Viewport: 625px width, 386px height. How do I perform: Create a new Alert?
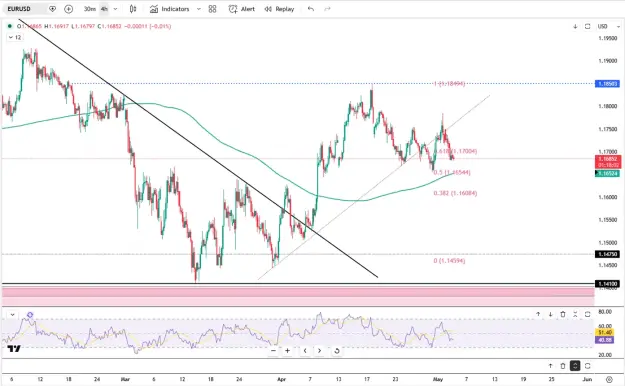click(x=242, y=9)
